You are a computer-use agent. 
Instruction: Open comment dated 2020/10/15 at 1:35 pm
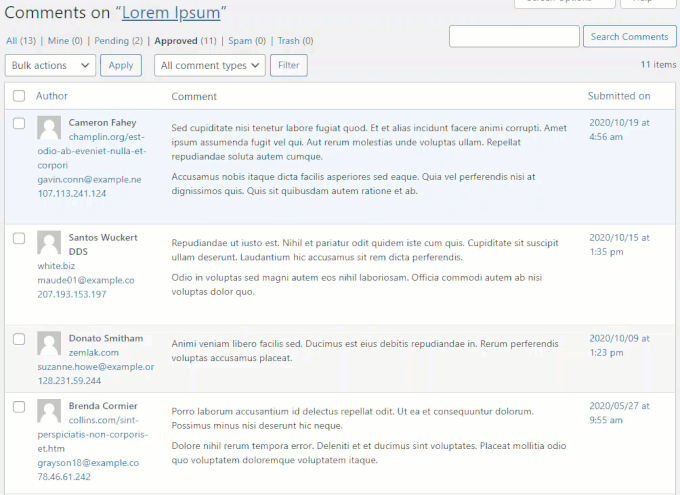point(619,245)
